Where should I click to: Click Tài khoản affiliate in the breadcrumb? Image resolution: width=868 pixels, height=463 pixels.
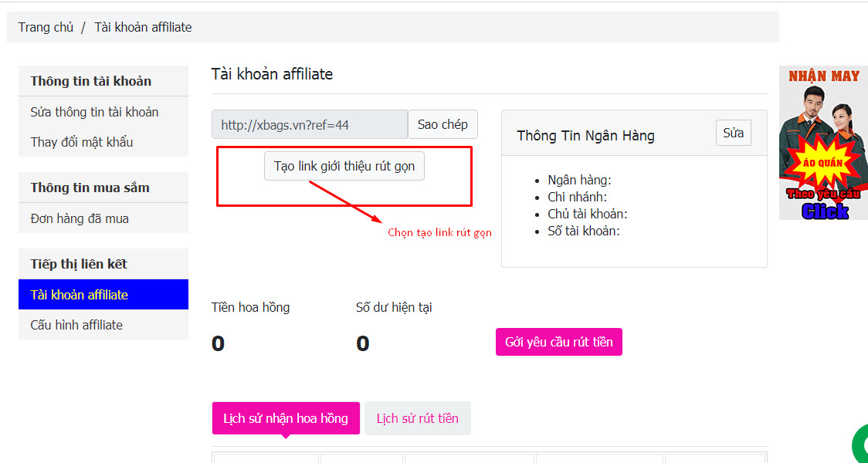coord(143,27)
